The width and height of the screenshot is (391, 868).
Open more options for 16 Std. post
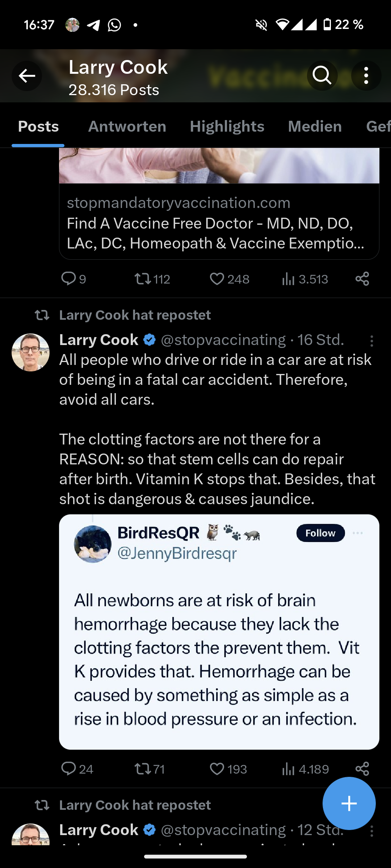pyautogui.click(x=371, y=341)
